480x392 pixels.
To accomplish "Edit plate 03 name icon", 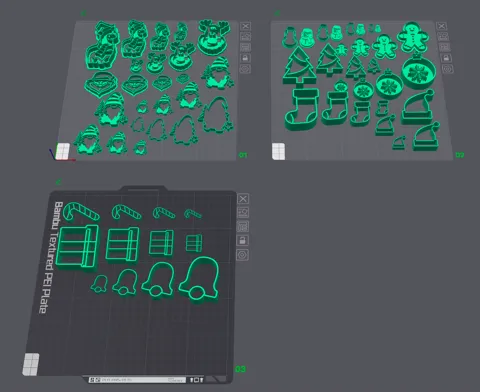I will pos(58,182).
